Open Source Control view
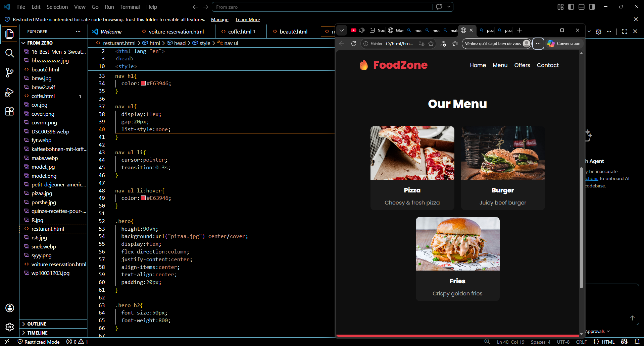Screen dimensions: 644x346 click(x=10, y=72)
